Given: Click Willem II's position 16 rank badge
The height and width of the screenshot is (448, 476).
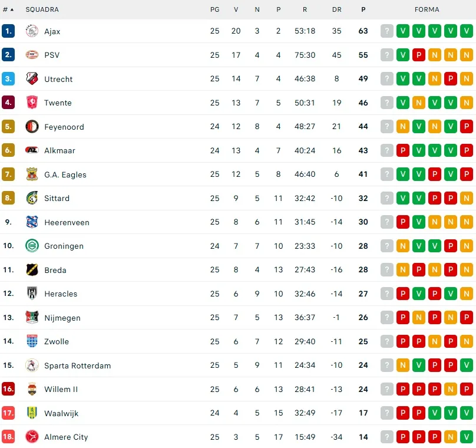Looking at the screenshot, I should [8, 389].
